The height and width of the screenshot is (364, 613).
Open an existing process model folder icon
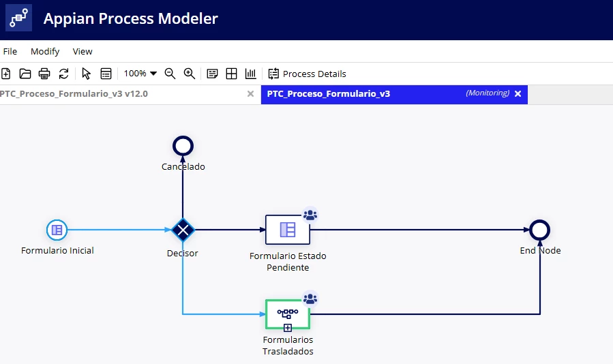click(x=25, y=74)
